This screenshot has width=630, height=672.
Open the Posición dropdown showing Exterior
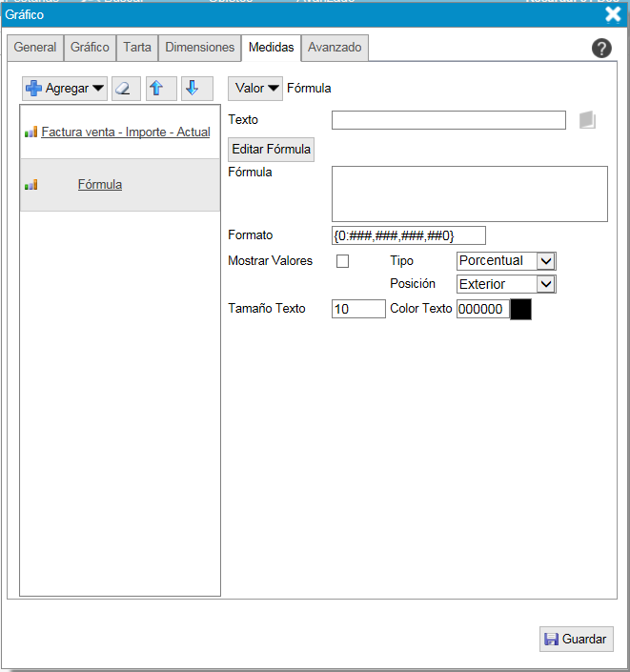pos(505,284)
